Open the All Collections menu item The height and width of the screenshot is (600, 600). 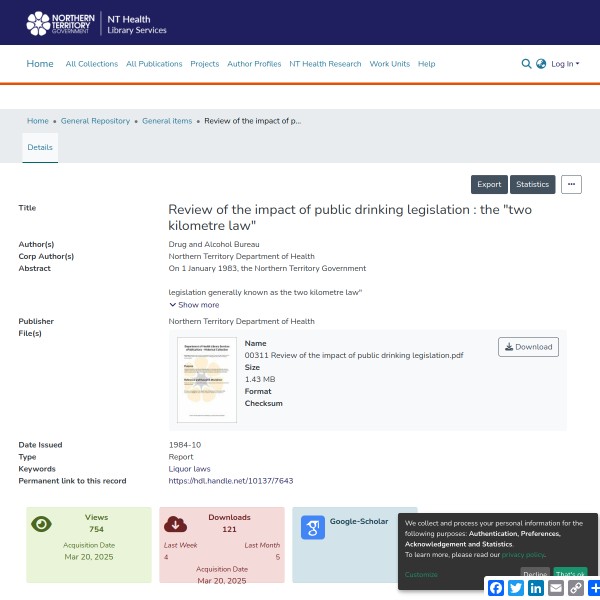pyautogui.click(x=91, y=64)
